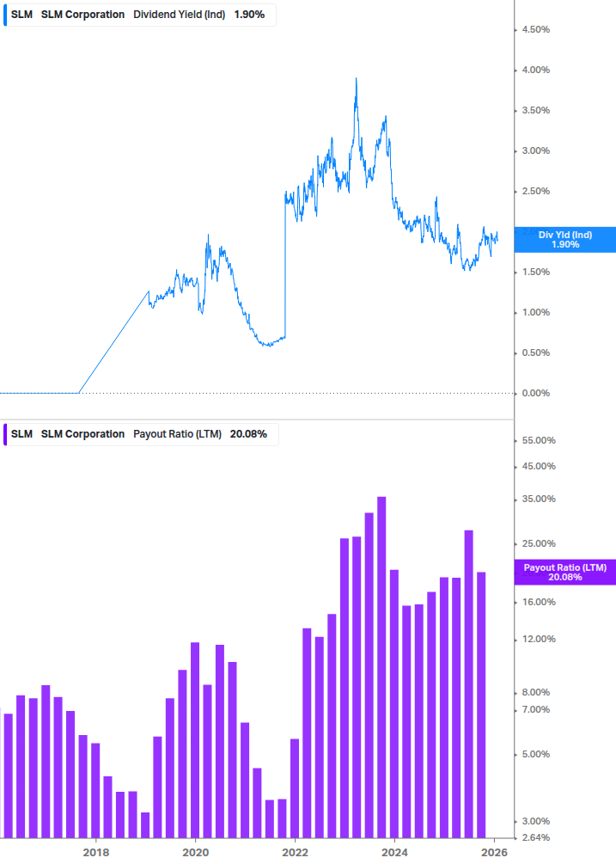
Task: Click the 3.50% dividend yield axis label
Action: (x=535, y=110)
